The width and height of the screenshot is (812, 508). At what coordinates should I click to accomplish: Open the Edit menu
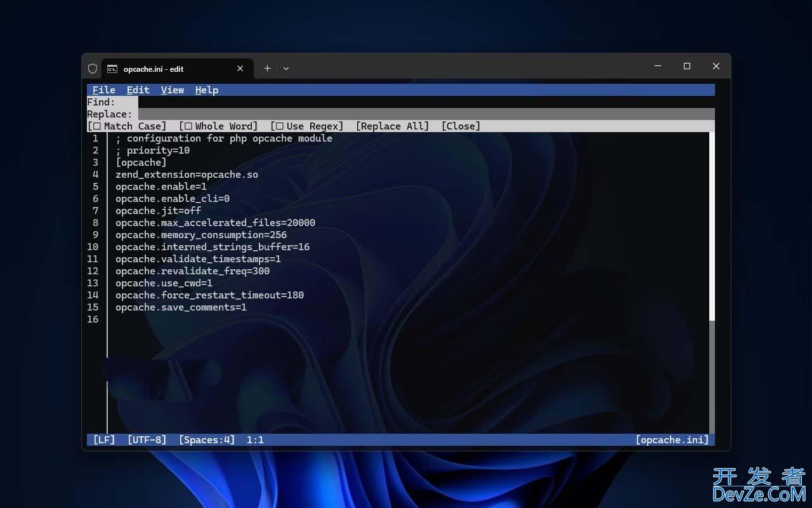pyautogui.click(x=138, y=90)
